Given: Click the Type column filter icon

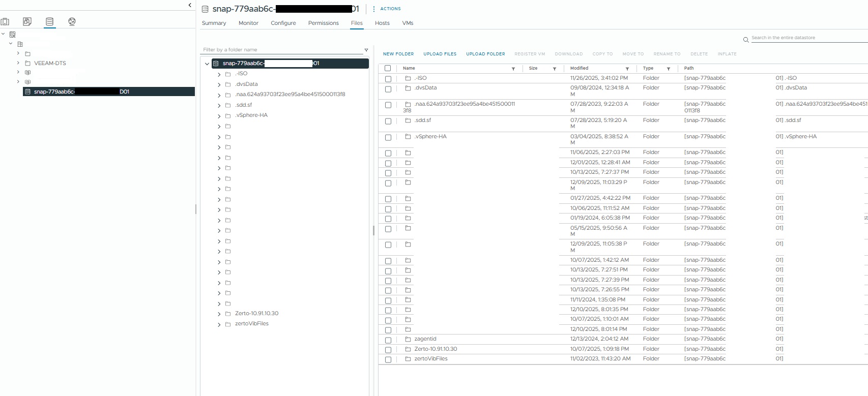Looking at the screenshot, I should pos(669,69).
